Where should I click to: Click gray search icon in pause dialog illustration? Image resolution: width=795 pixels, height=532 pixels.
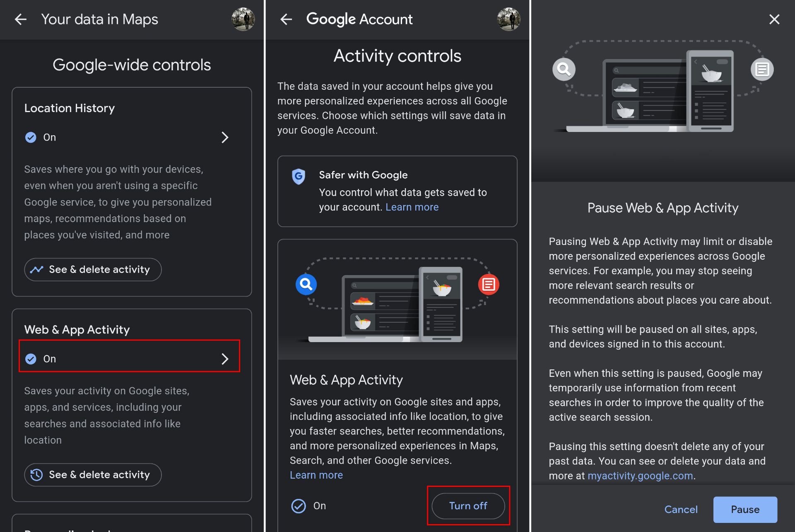point(564,69)
